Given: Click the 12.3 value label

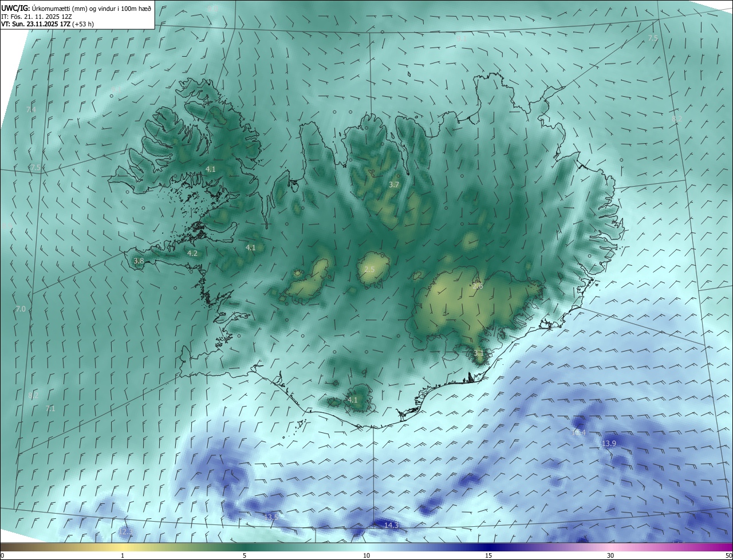Looking at the screenshot, I should click(125, 532).
